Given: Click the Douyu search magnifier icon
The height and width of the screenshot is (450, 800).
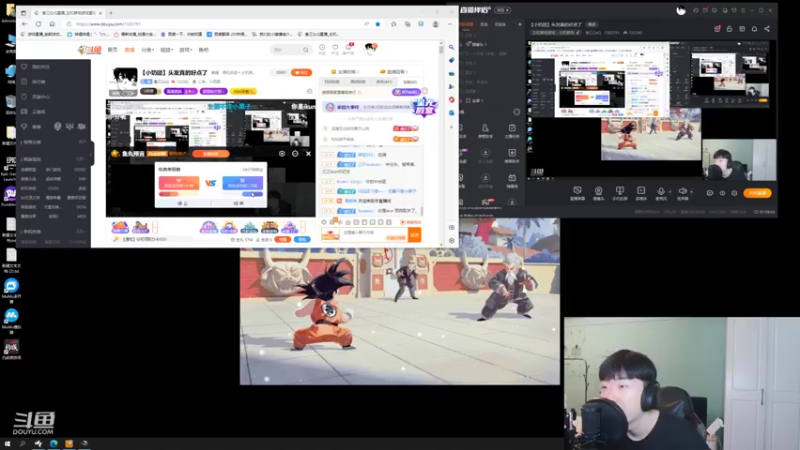Looking at the screenshot, I should (306, 50).
